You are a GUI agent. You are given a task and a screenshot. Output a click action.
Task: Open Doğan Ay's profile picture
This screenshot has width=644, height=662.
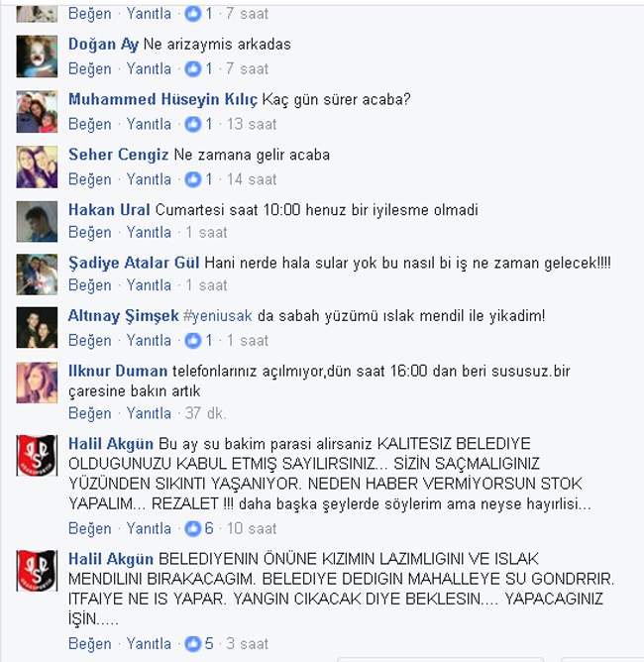(x=37, y=56)
